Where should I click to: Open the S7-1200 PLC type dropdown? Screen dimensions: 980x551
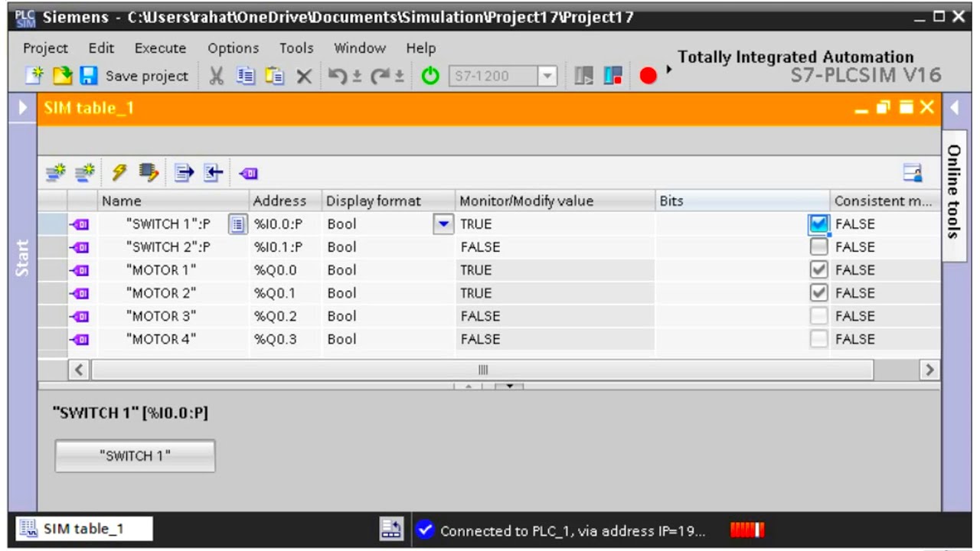[547, 76]
